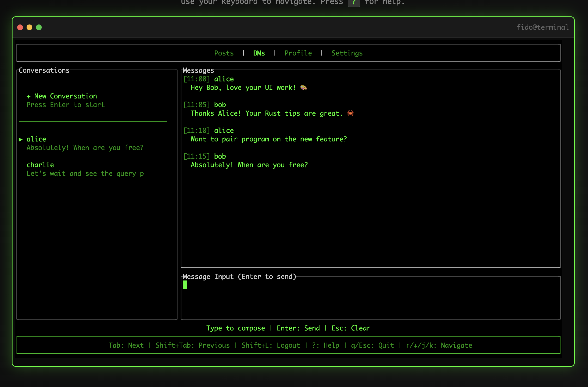Click the Shift+L: Logout hint

(271, 345)
